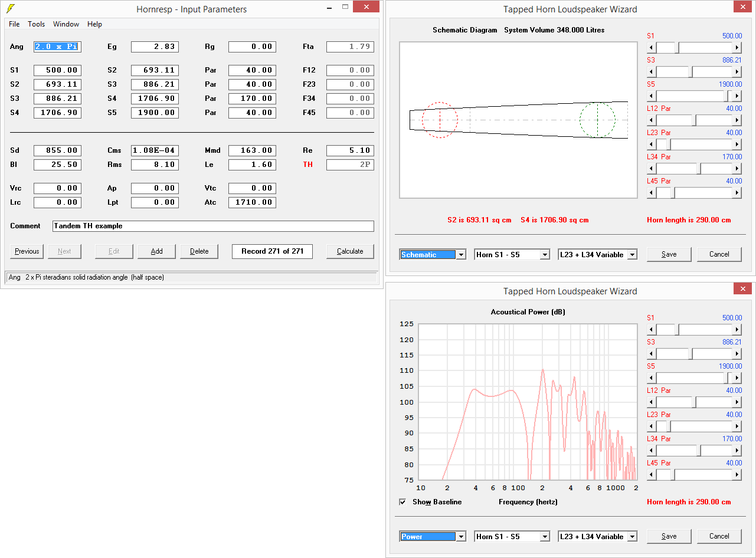The height and width of the screenshot is (558, 756).
Task: Open the Help menu
Action: pyautogui.click(x=94, y=24)
